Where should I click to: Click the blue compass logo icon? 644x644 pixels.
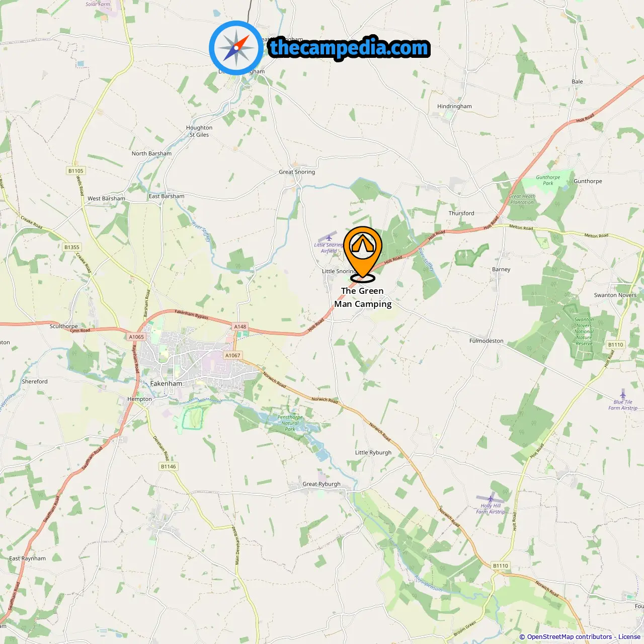[x=236, y=48]
